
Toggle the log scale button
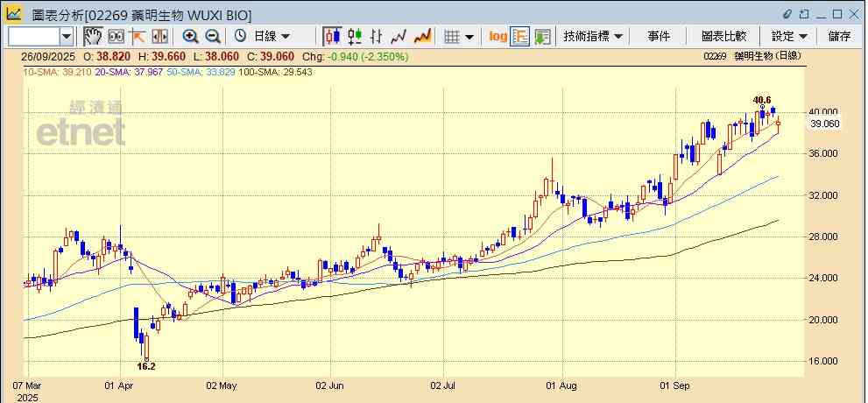coord(498,37)
